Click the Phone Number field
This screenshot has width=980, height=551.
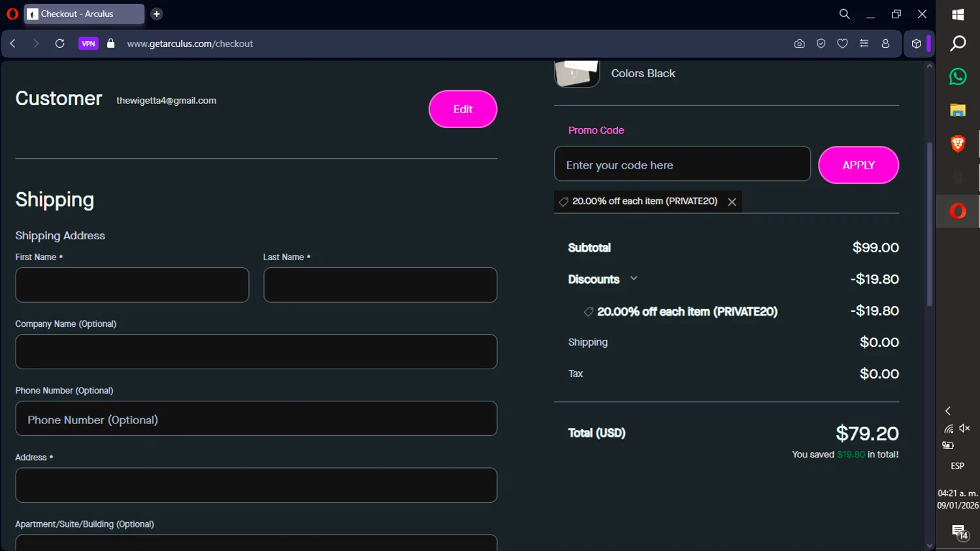[256, 418]
